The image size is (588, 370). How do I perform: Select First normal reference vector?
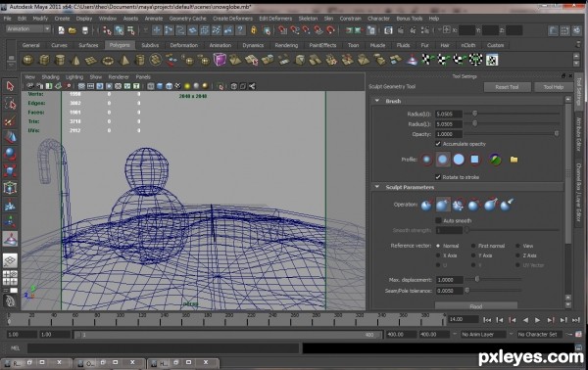click(473, 246)
